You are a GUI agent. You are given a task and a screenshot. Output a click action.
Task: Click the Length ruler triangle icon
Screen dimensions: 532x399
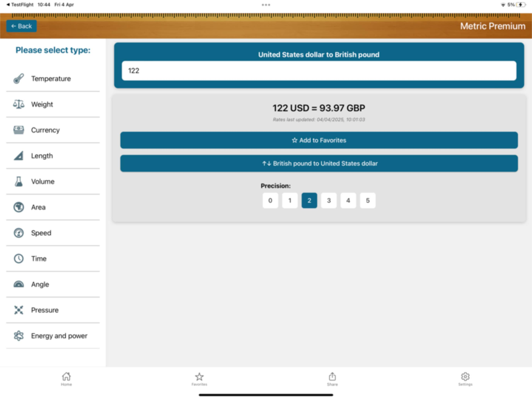coord(19,156)
